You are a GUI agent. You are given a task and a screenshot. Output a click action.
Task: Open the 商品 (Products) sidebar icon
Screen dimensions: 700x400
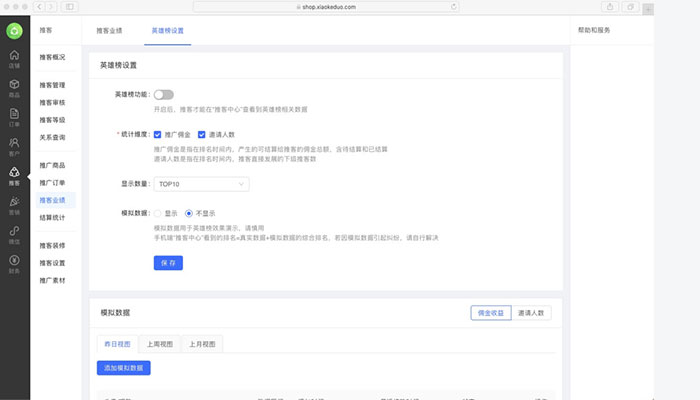pyautogui.click(x=14, y=87)
